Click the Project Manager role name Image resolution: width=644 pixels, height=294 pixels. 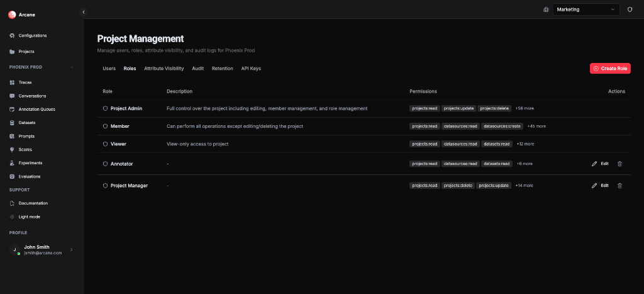coord(130,186)
